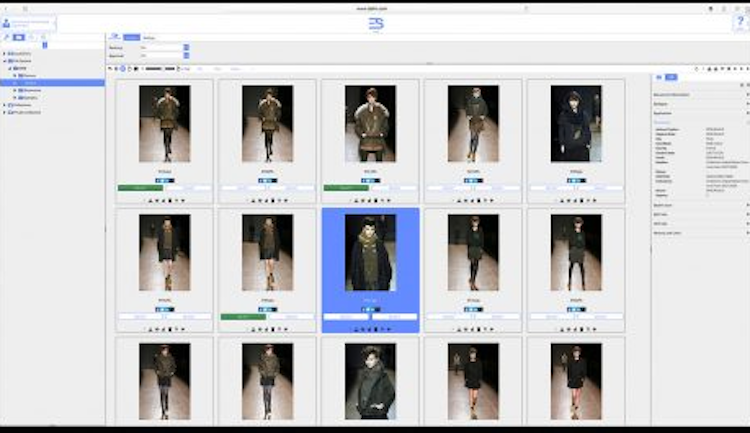Open the text tab right of the blue tab
This screenshot has width=750, height=433.
click(149, 37)
